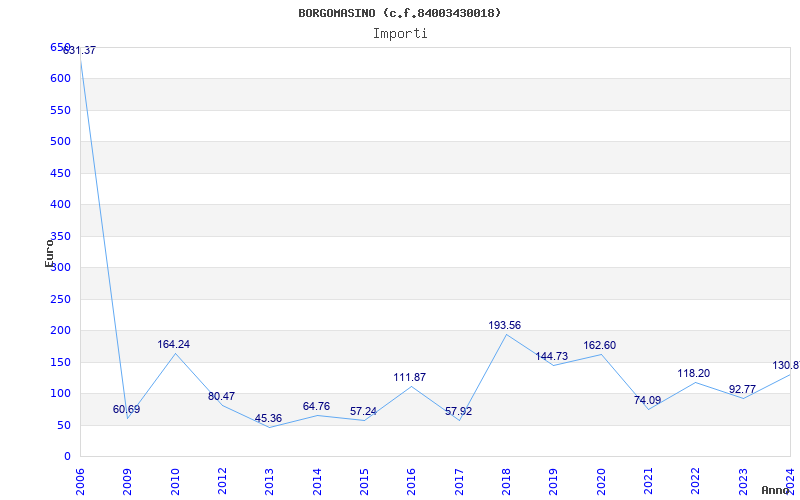800x500 pixels.
Task: Click the data label 60.69
Action: [127, 409]
